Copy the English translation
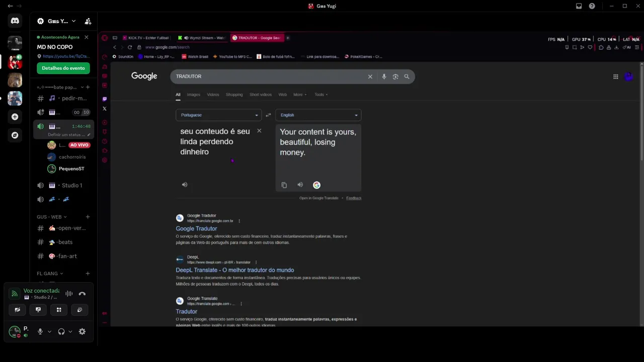The image size is (644, 362). [284, 185]
